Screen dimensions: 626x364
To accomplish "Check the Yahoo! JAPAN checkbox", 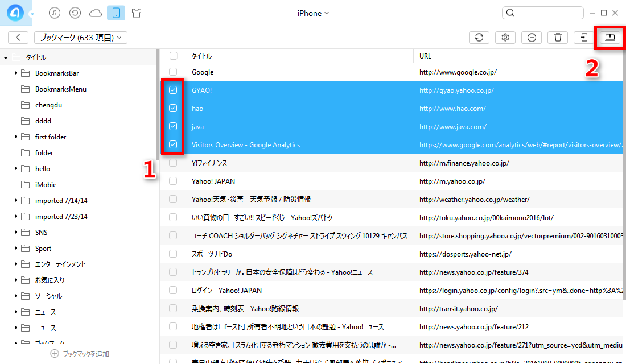I will coord(173,181).
